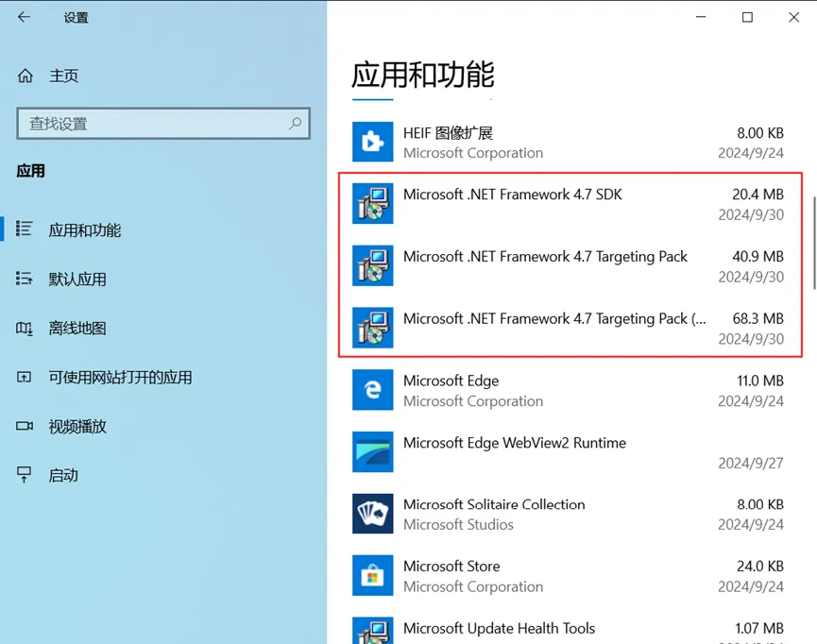
Task: Click the 11.0 MB size value
Action: click(759, 381)
